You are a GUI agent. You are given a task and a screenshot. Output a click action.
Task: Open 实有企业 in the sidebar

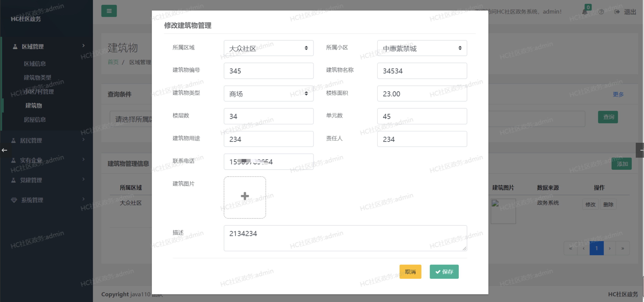(x=31, y=160)
